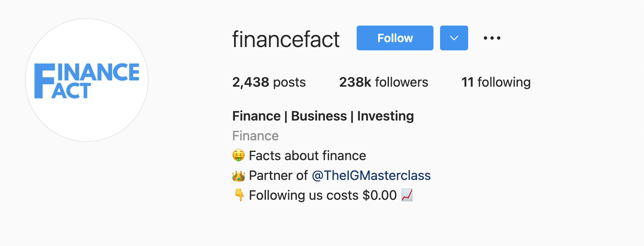Image resolution: width=644 pixels, height=246 pixels.
Task: Click the gray Finance category label
Action: coord(256,136)
